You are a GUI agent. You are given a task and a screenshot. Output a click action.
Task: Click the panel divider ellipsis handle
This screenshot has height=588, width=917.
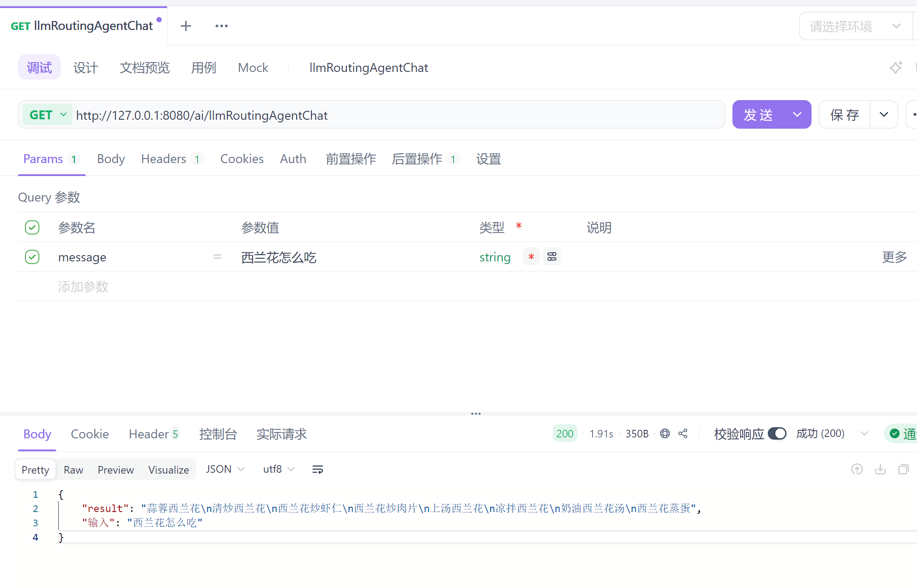tap(476, 414)
